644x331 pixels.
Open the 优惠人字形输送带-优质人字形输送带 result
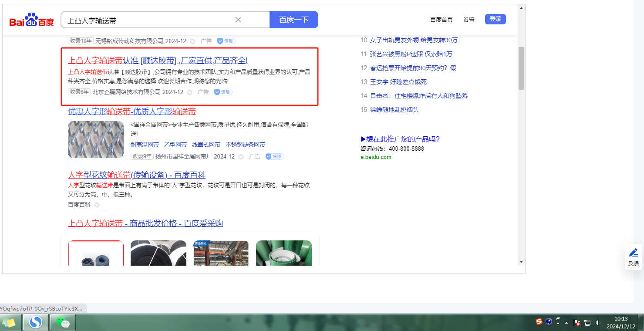(132, 111)
